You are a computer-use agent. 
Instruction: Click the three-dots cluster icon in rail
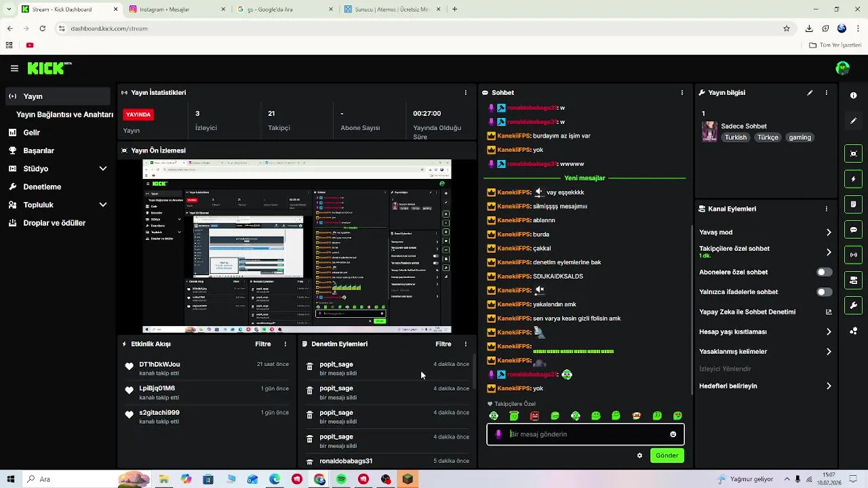[x=853, y=331]
